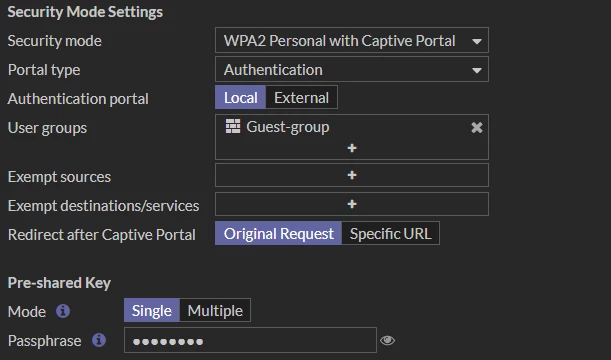Click the Redirect after Captive Portal label
The image size is (611, 360).
tap(102, 235)
